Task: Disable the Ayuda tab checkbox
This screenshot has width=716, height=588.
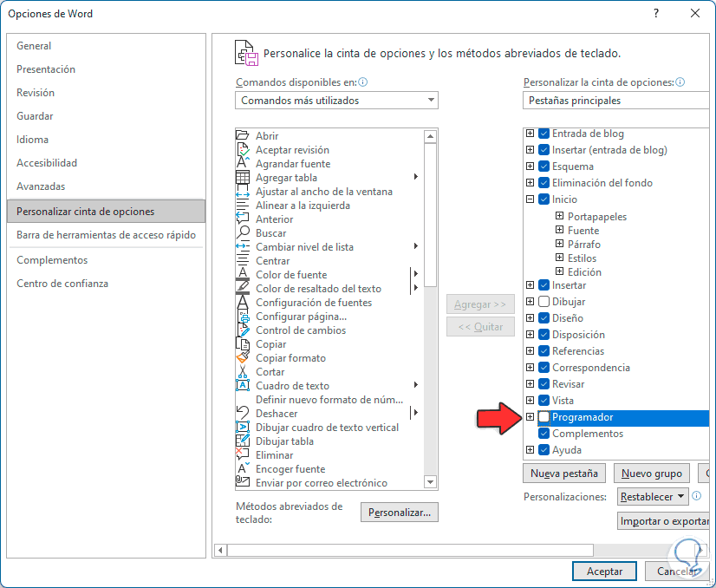Action: [544, 449]
